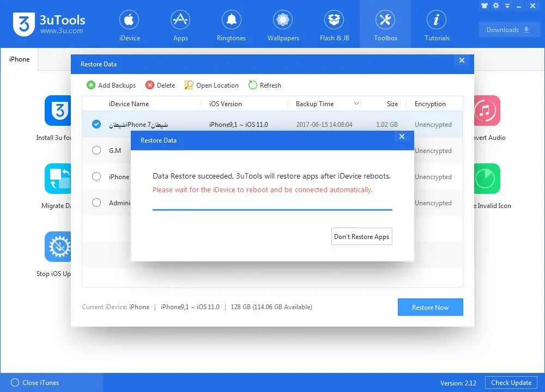Viewport: 545px width, 392px height.
Task: Click Don't Restore Apps button
Action: pyautogui.click(x=362, y=236)
